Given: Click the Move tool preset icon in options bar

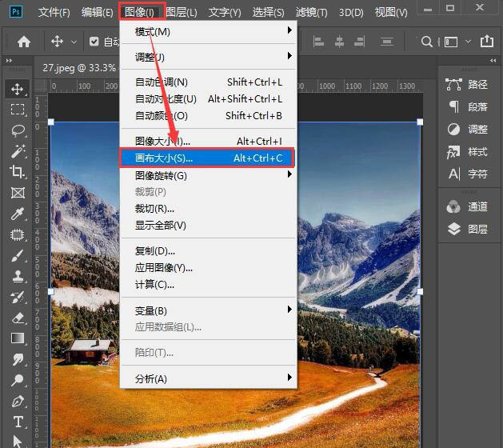Looking at the screenshot, I should coord(57,42).
